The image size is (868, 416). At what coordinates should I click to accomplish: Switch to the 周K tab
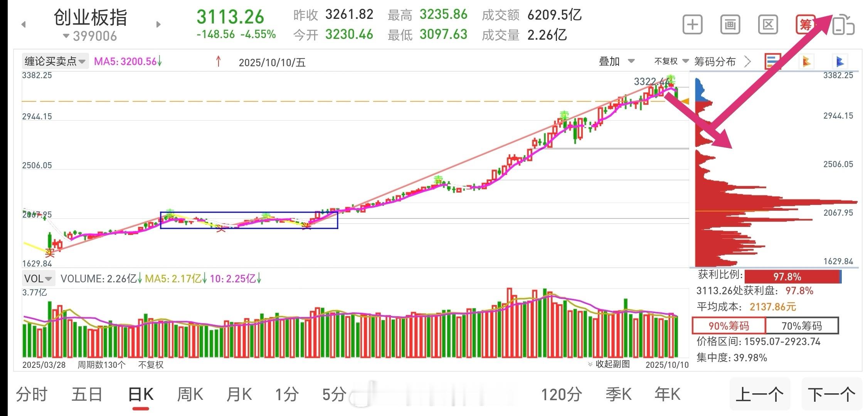[x=190, y=394]
